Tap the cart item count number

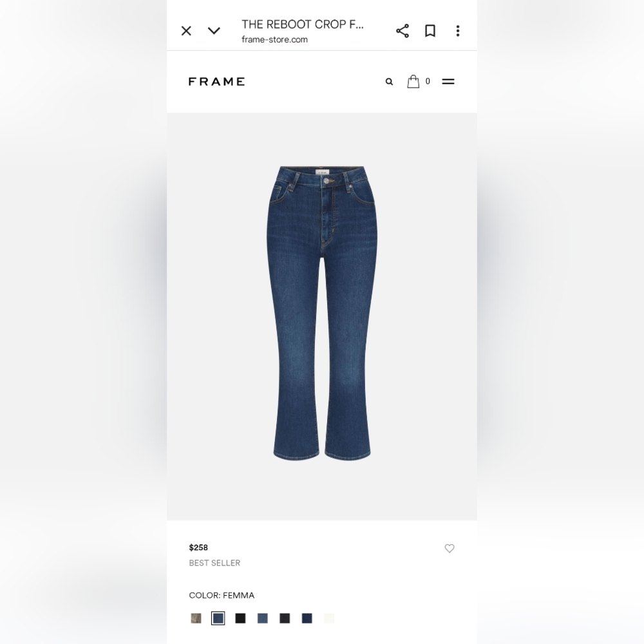coord(428,81)
